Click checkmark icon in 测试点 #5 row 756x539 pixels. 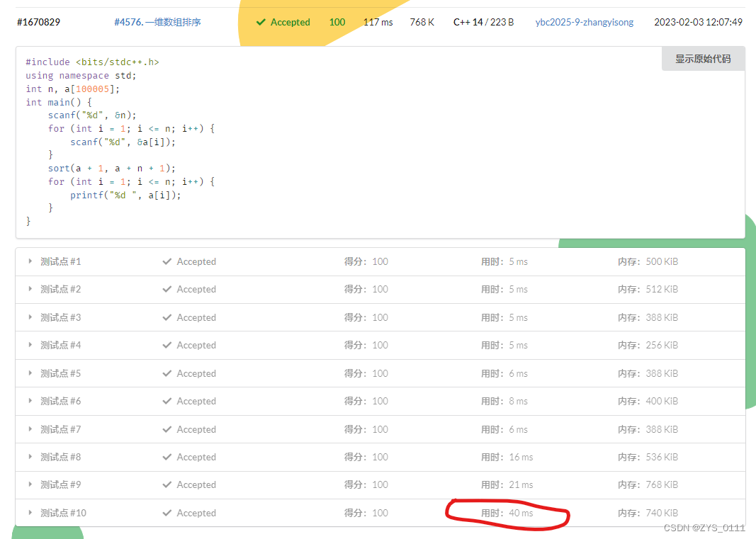pyautogui.click(x=167, y=373)
